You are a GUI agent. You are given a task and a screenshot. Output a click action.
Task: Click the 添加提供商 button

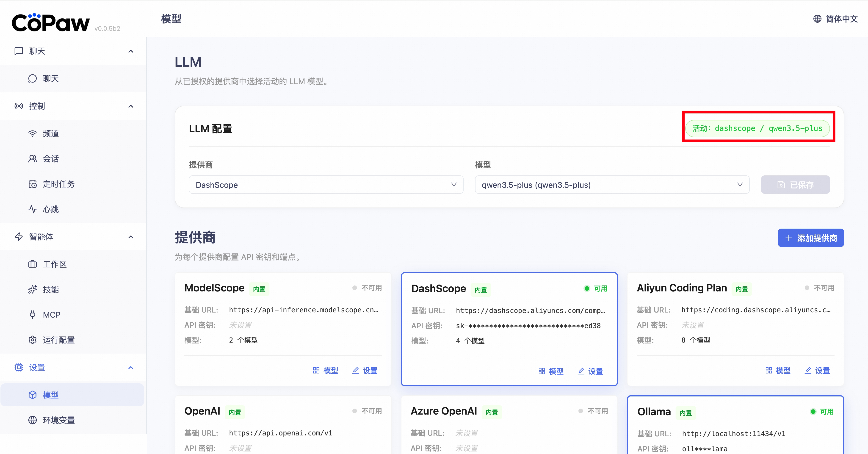[810, 238]
